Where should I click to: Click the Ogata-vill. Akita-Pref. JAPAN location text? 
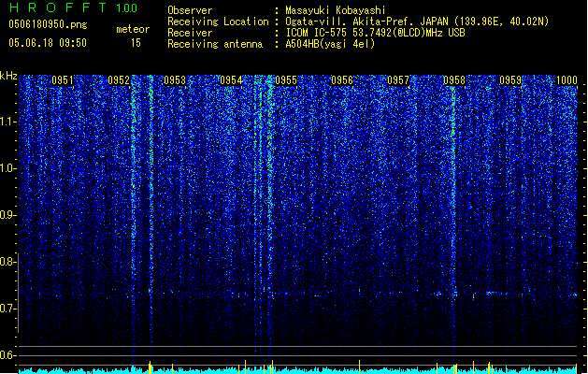(417, 22)
